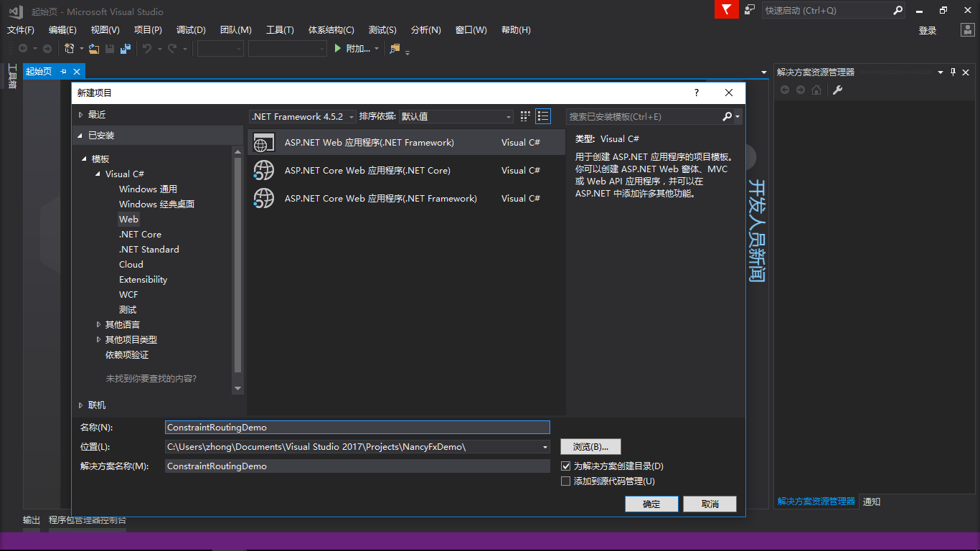The height and width of the screenshot is (551, 980).
Task: Toggle create directory for solution checkbox
Action: (565, 466)
